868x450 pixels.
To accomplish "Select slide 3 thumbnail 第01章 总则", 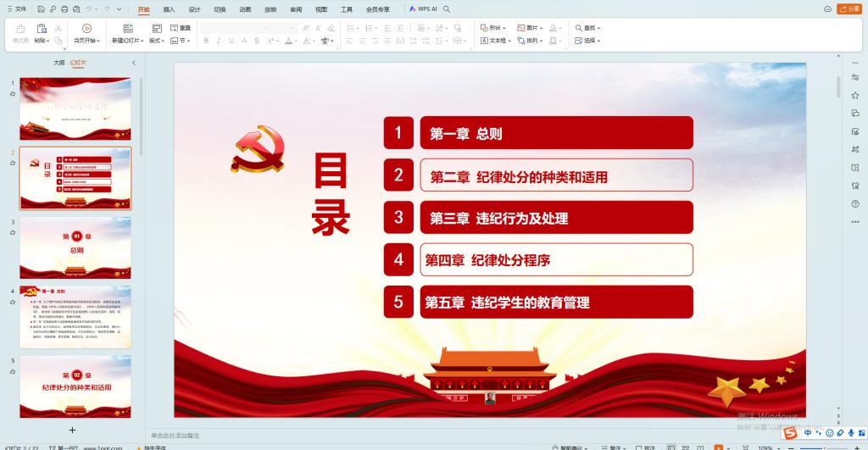I will pyautogui.click(x=75, y=247).
